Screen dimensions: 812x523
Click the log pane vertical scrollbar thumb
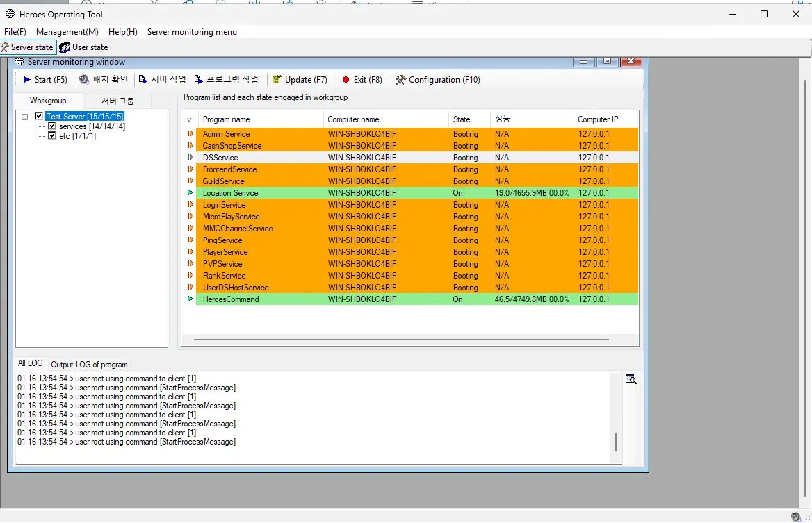(616, 442)
